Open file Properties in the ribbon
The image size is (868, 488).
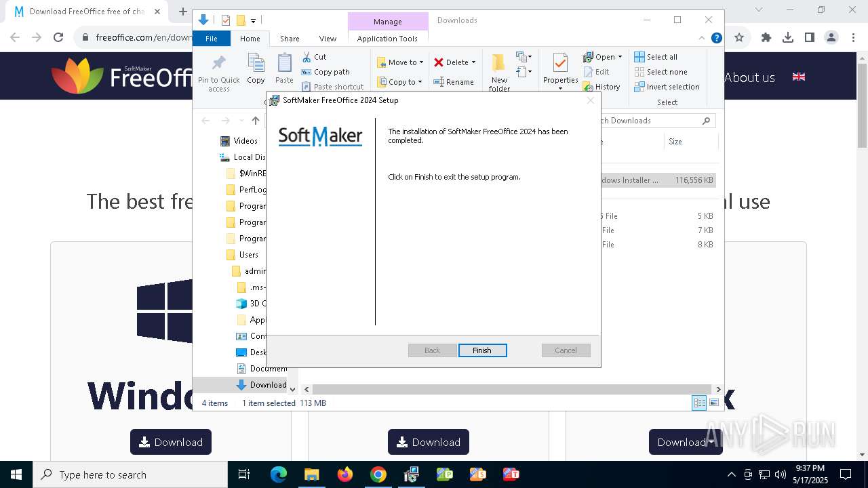(560, 70)
